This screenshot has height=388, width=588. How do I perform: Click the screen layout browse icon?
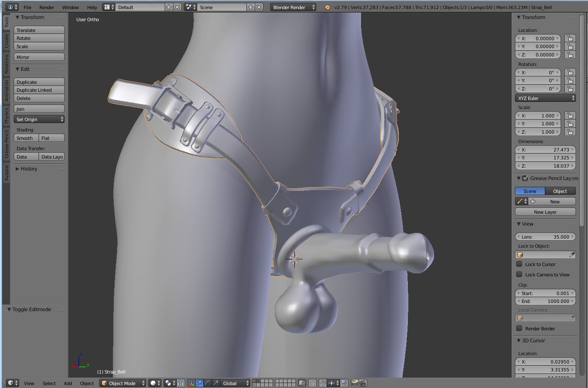click(109, 7)
